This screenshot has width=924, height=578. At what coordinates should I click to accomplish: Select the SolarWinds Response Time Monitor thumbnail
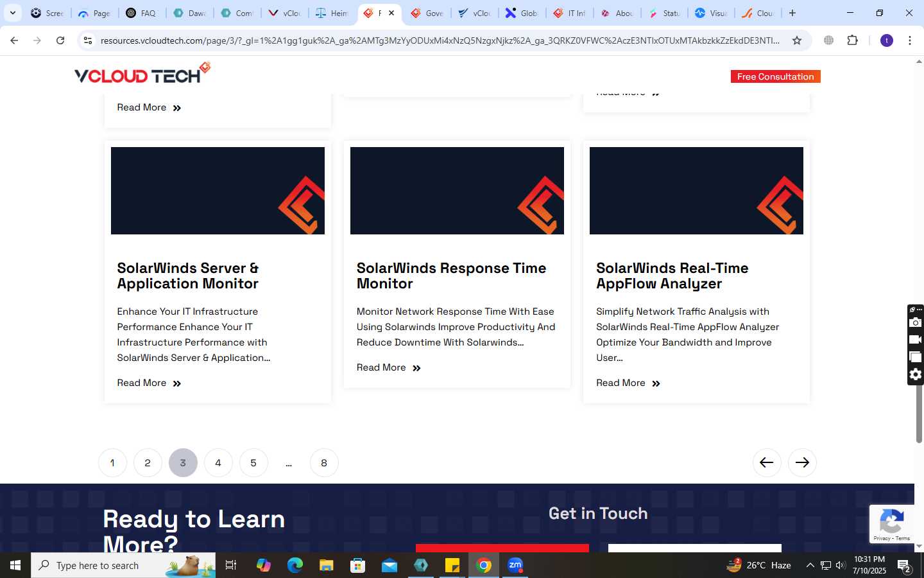(x=457, y=191)
